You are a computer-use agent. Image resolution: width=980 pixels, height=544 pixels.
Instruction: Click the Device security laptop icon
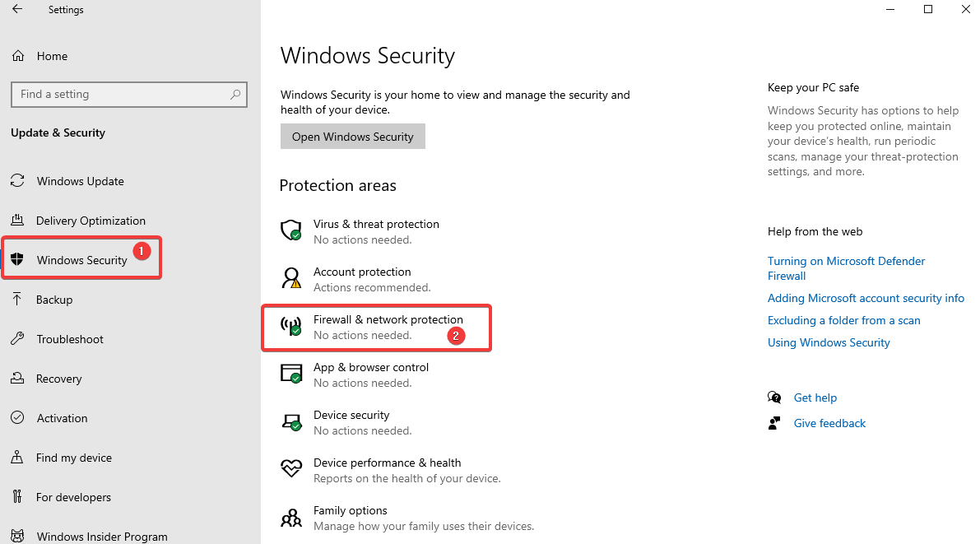tap(291, 422)
